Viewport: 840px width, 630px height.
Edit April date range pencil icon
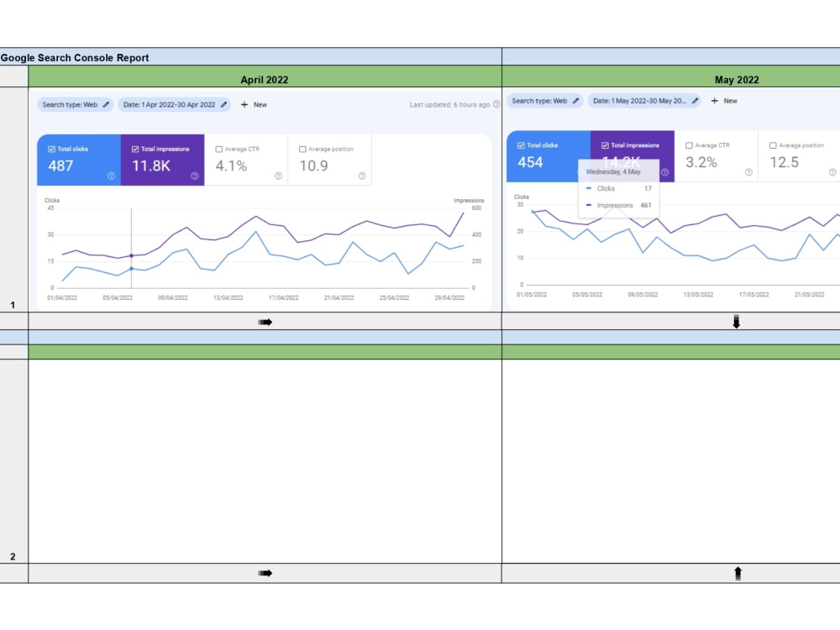(x=224, y=105)
